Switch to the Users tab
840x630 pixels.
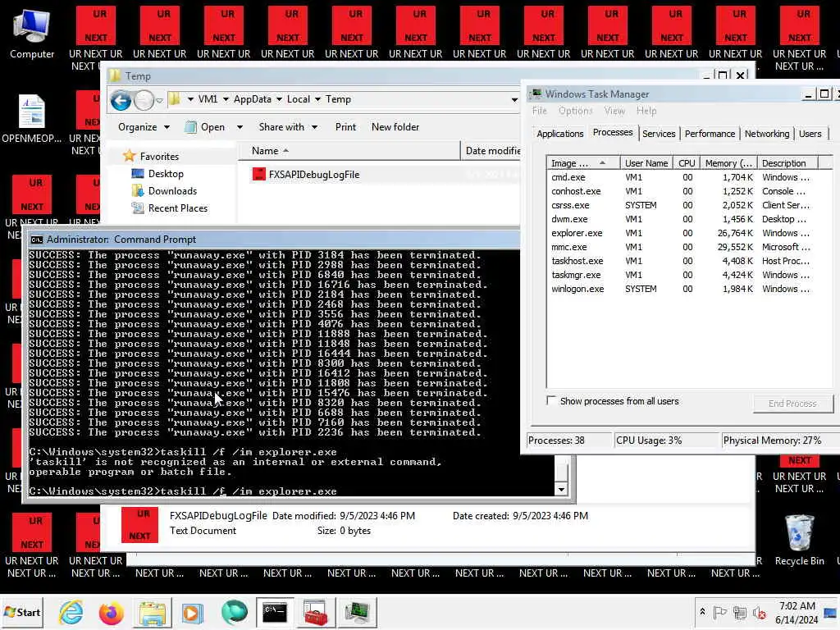tap(810, 134)
